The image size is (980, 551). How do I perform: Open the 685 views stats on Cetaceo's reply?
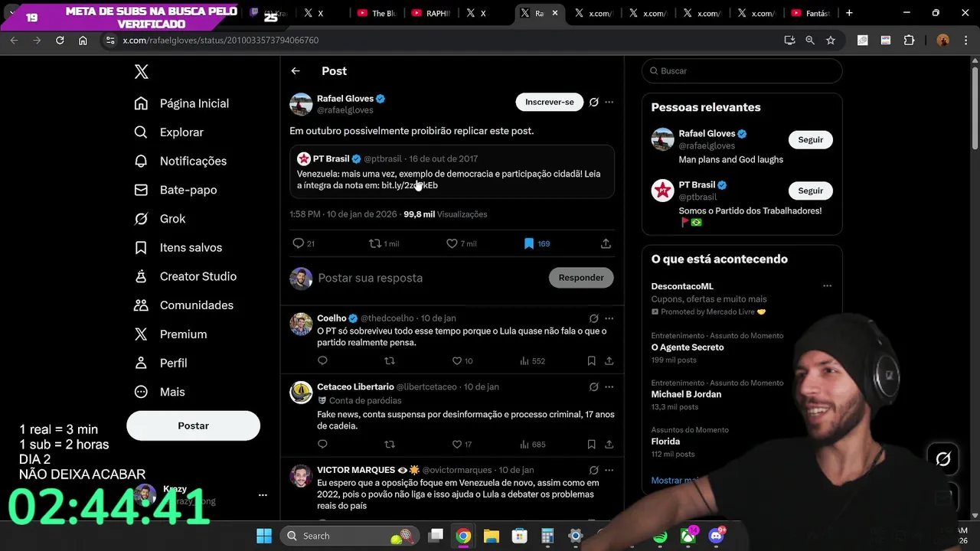tap(532, 444)
